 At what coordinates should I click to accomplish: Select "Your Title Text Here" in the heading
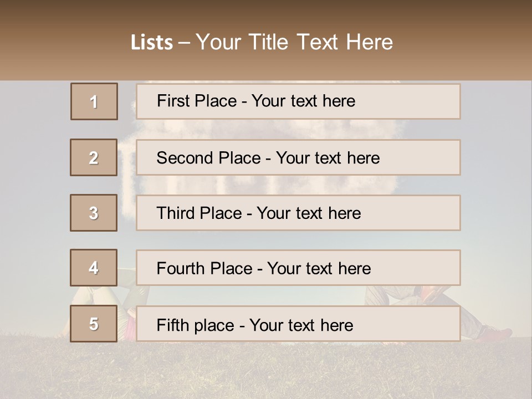[x=294, y=42]
